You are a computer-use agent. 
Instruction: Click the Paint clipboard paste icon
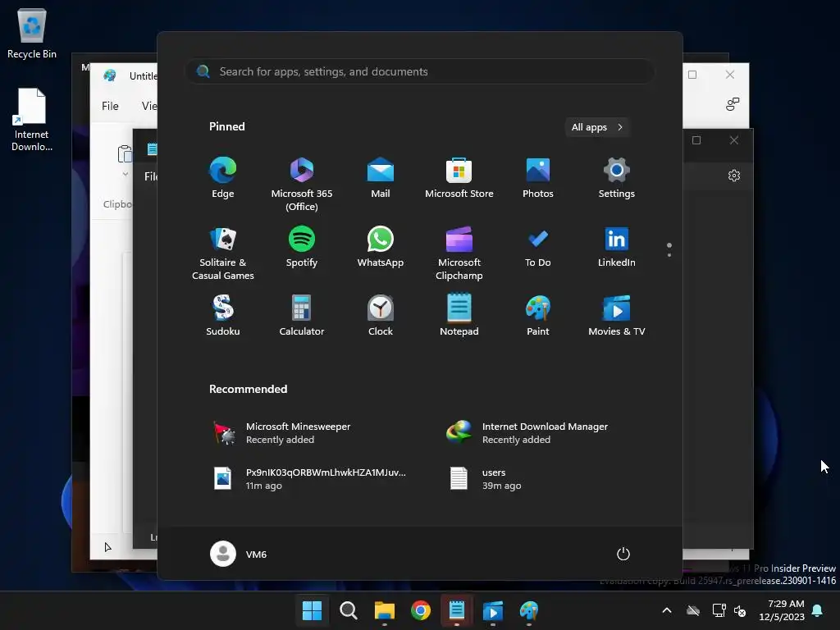pyautogui.click(x=125, y=153)
